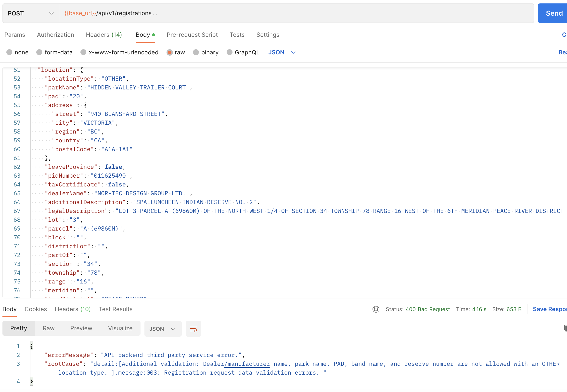Click the "pad": "20" line
Screen dimensions: 567x392
pyautogui.click(x=66, y=96)
